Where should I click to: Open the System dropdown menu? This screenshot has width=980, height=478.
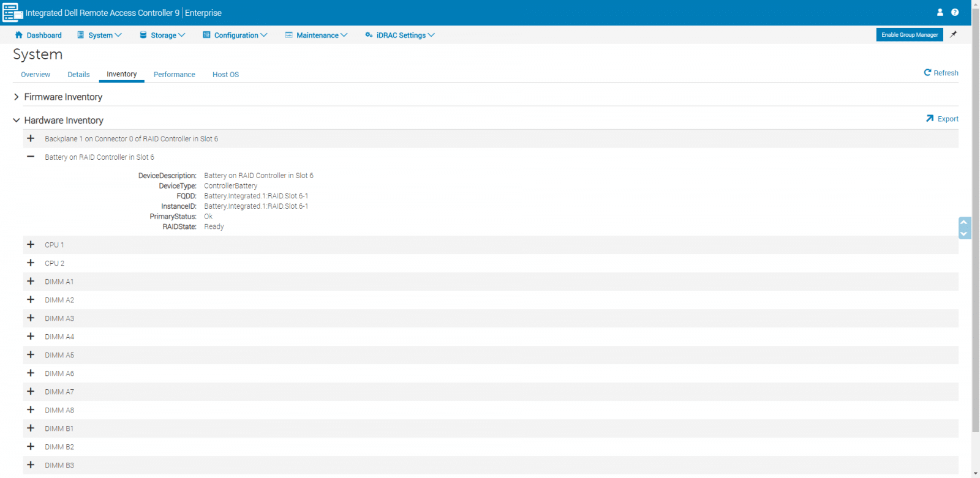pos(99,35)
